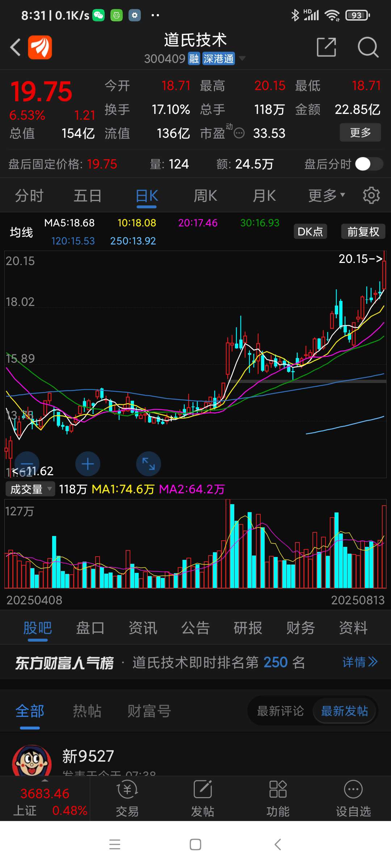Zoom out chart with minus button
The height and width of the screenshot is (868, 391).
[x=27, y=464]
